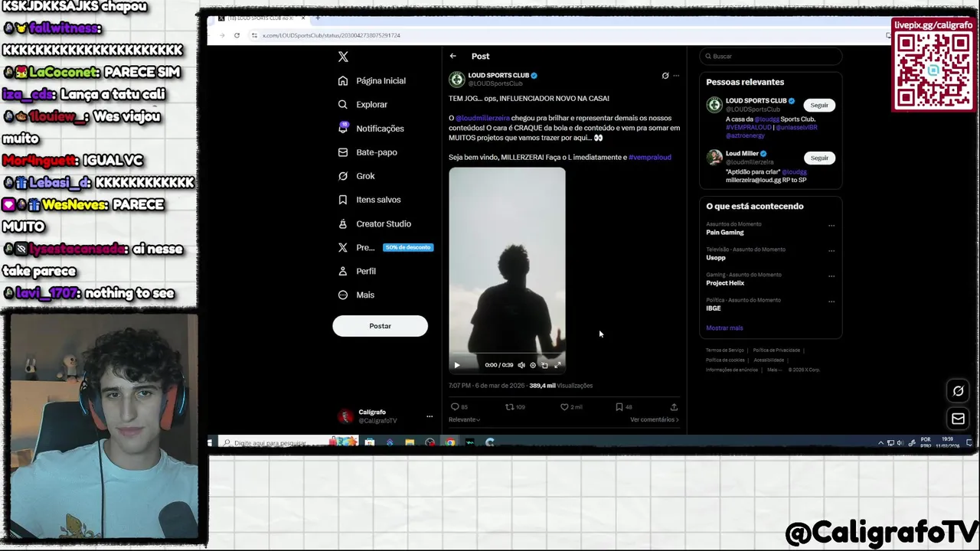This screenshot has width=980, height=551.
Task: Mute the video using the speaker icon
Action: click(x=521, y=365)
